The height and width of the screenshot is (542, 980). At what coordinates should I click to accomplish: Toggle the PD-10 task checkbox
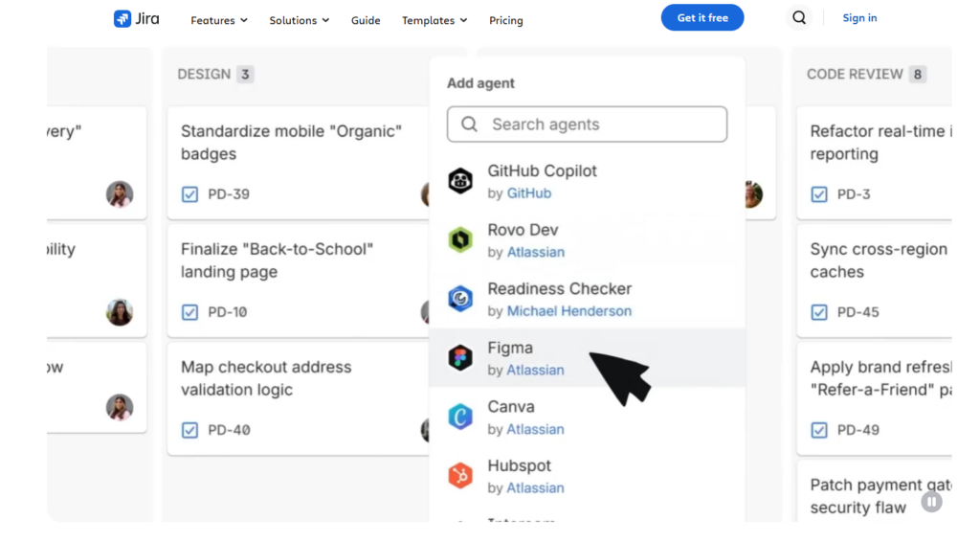coord(190,312)
